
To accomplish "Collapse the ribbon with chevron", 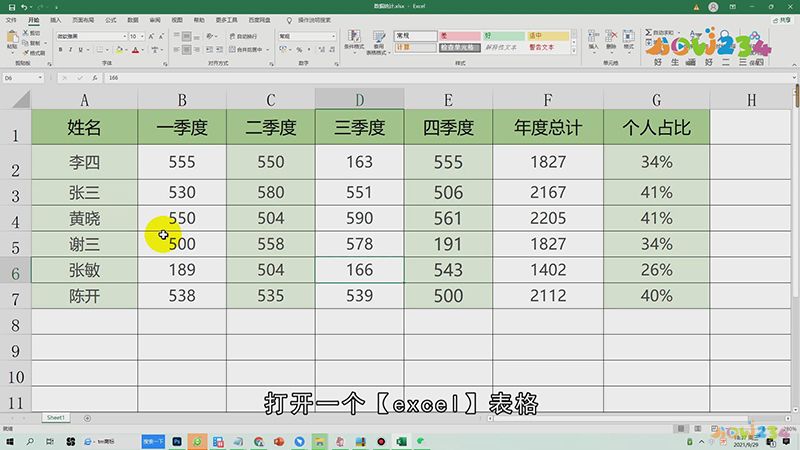I will tap(794, 65).
